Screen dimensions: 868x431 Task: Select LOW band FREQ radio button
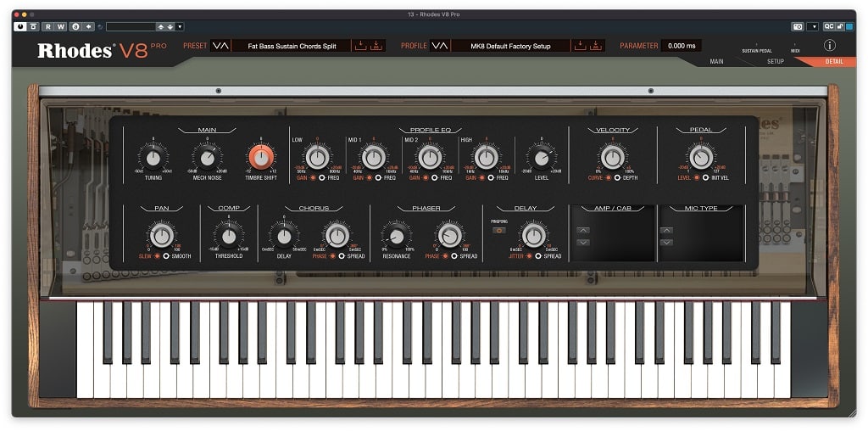pyautogui.click(x=322, y=178)
